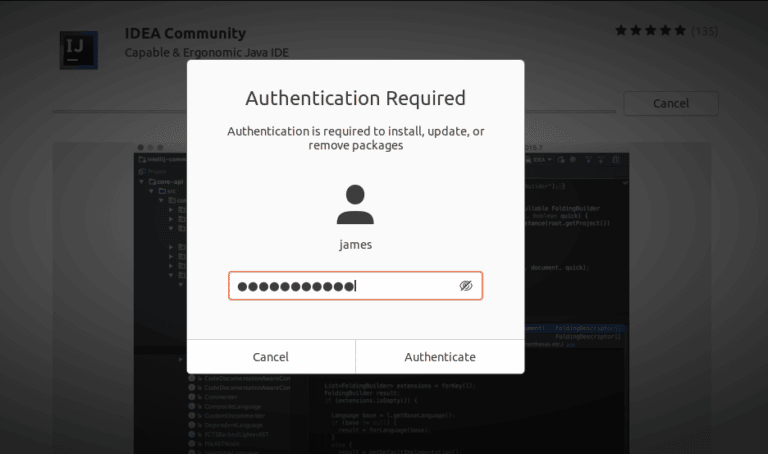Cancel the installation using button below rating
Image resolution: width=768 pixels, height=454 pixels.
point(670,103)
